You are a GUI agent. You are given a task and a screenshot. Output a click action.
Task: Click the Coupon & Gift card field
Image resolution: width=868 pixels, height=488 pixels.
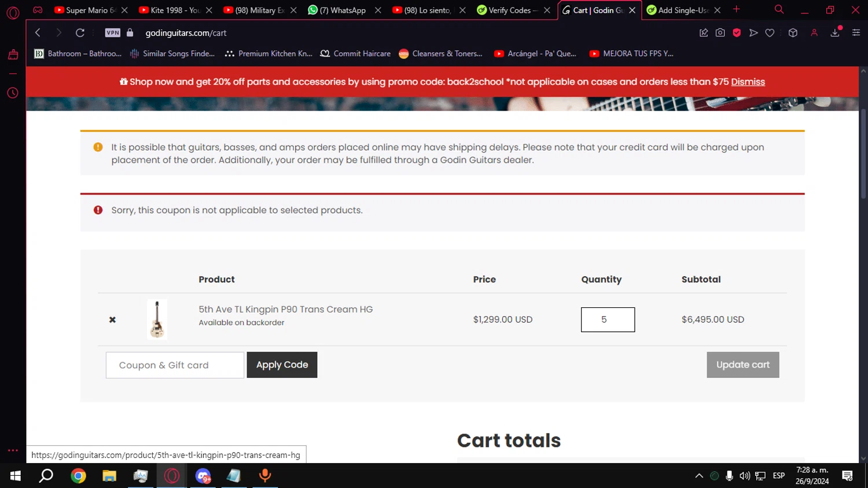pos(175,365)
